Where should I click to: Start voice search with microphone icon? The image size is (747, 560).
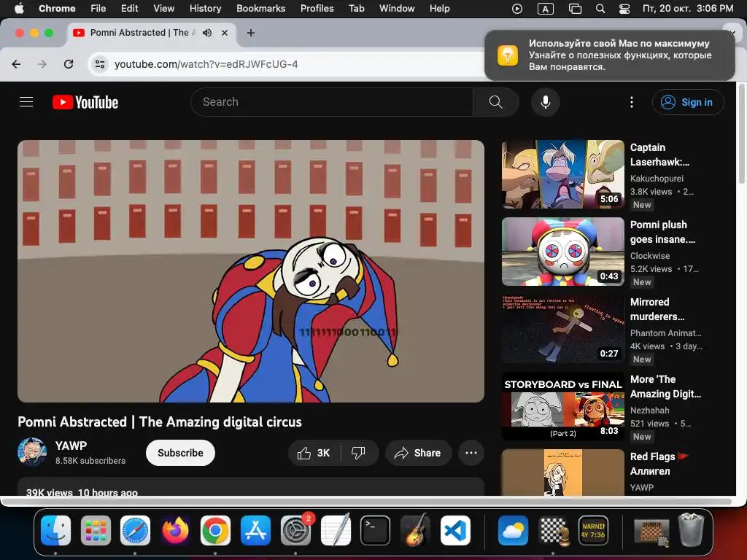546,102
